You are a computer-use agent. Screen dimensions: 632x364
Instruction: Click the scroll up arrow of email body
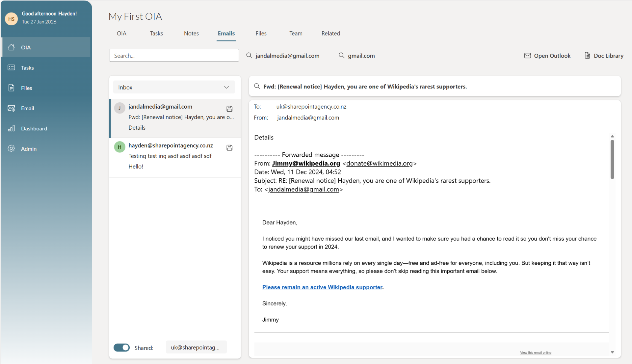tap(612, 136)
